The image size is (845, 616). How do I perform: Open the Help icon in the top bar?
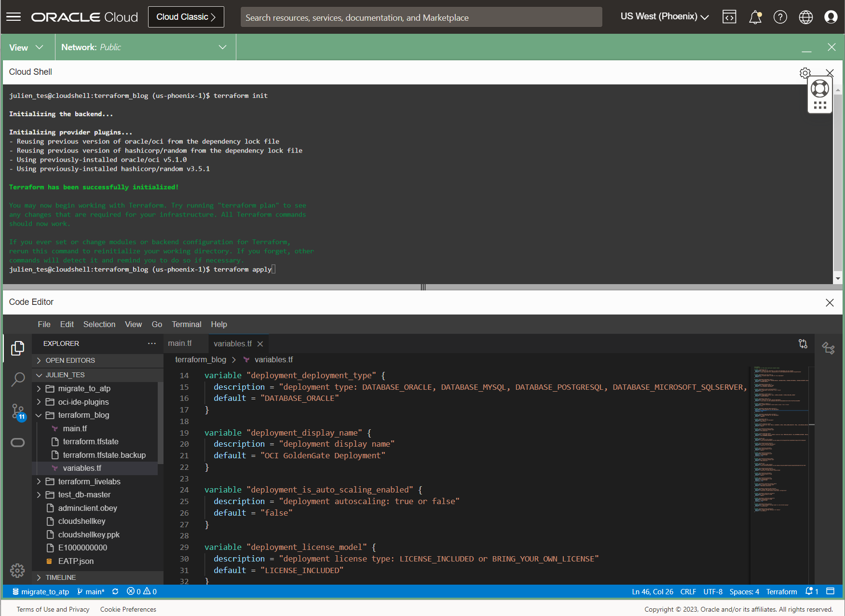[780, 17]
